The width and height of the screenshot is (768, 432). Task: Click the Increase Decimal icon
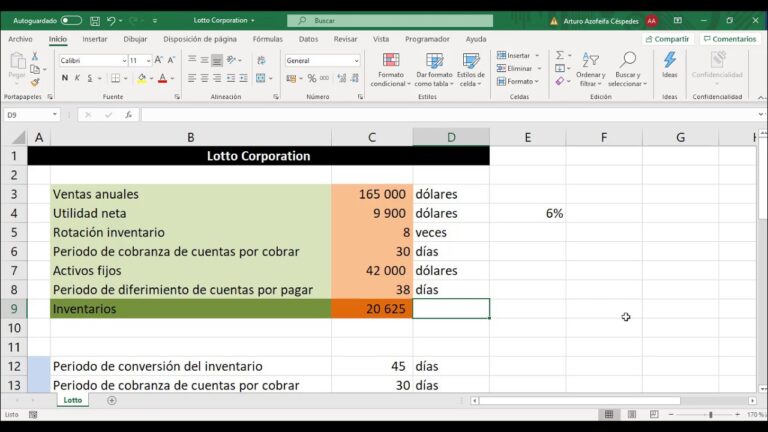(341, 78)
